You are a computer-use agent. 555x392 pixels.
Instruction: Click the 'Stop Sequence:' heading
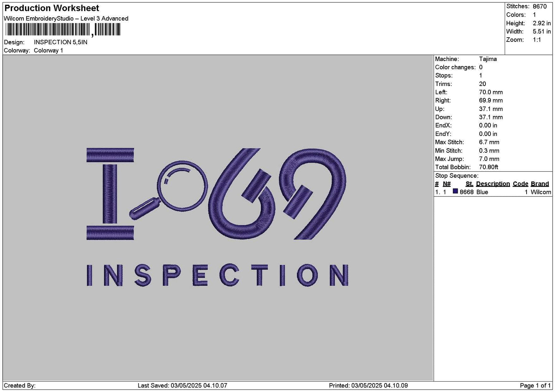click(457, 176)
